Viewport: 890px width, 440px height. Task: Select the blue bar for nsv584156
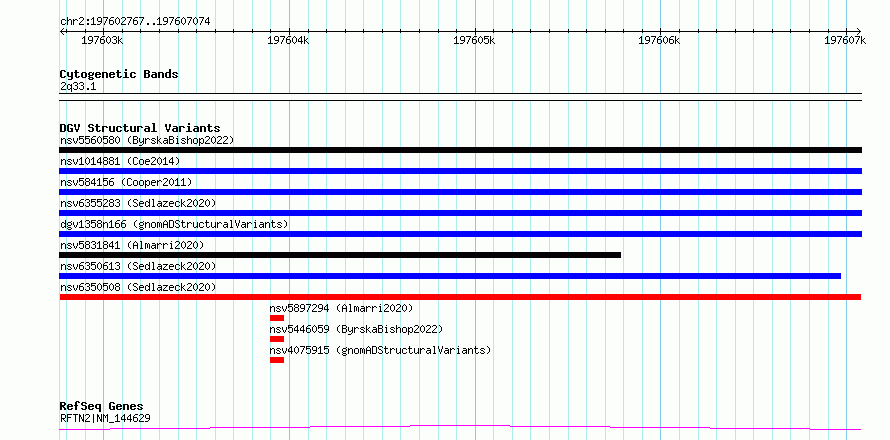click(460, 192)
